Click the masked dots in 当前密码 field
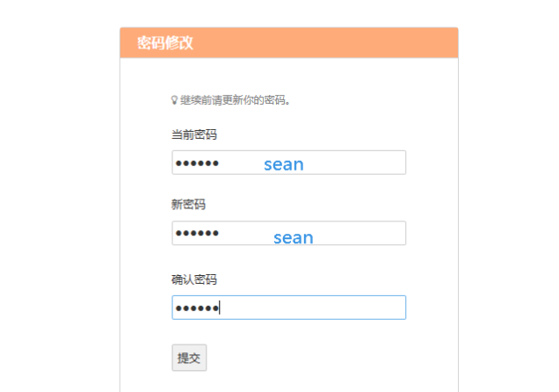Screen dimensions: 559x392 coord(197,163)
